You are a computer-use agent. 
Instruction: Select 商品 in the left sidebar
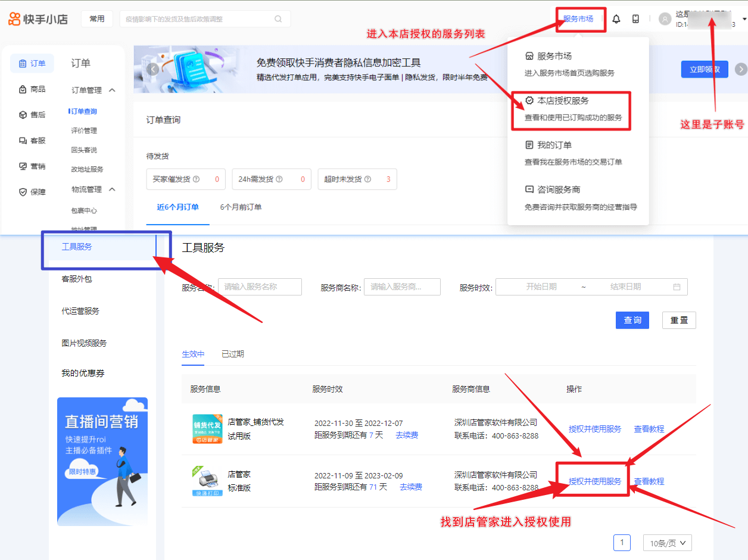click(32, 89)
